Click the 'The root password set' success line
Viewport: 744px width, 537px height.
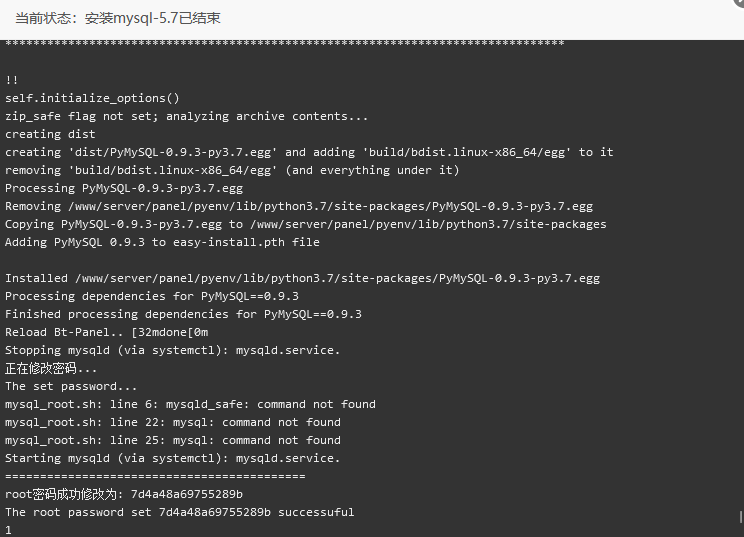click(x=179, y=512)
